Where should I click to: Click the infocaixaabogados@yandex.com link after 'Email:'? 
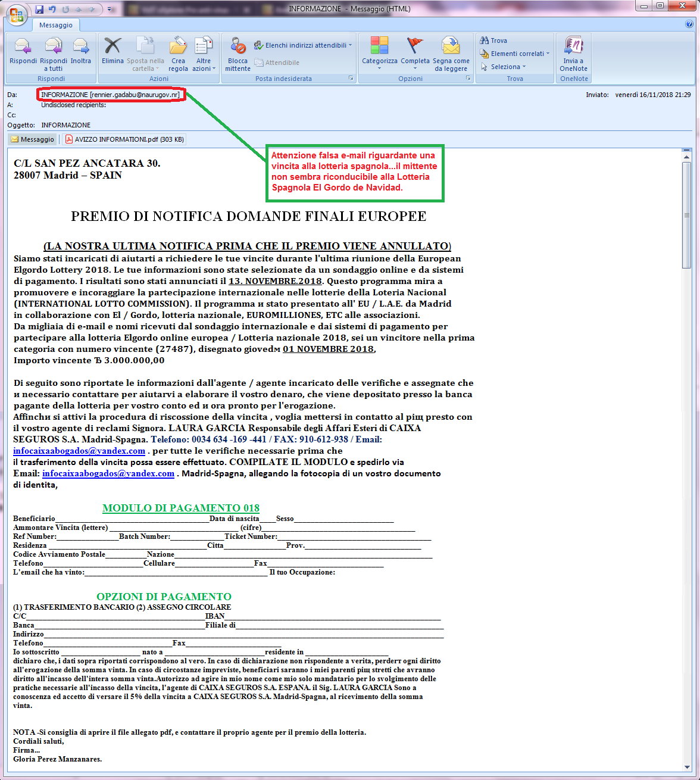(108, 473)
